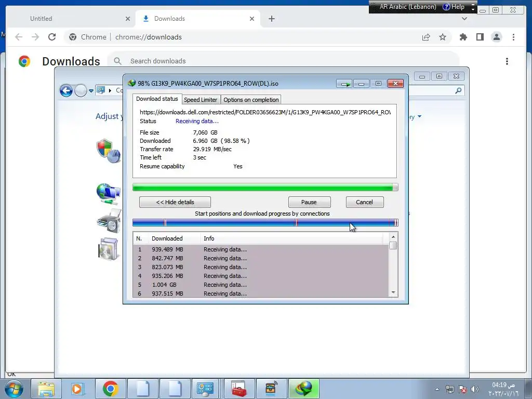This screenshot has width=532, height=399.
Task: Show hidden system tray icons
Action: click(x=437, y=389)
